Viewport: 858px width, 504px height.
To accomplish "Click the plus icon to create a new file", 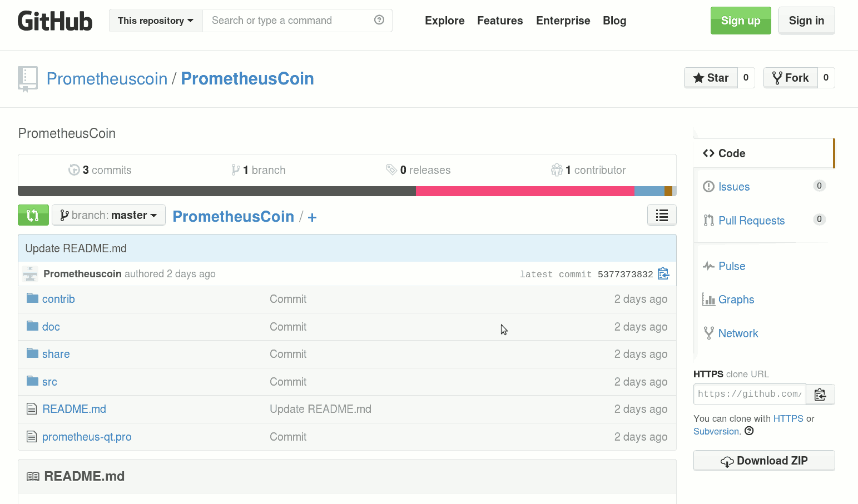I will tap(313, 217).
